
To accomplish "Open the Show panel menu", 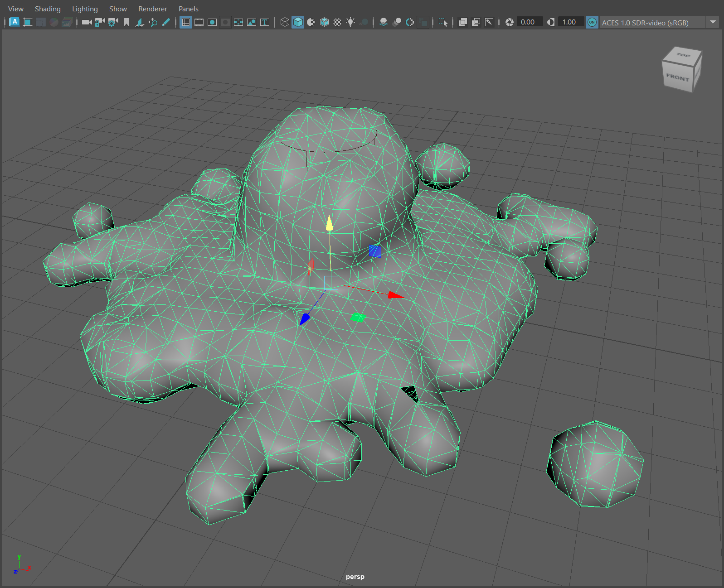I will pos(118,9).
